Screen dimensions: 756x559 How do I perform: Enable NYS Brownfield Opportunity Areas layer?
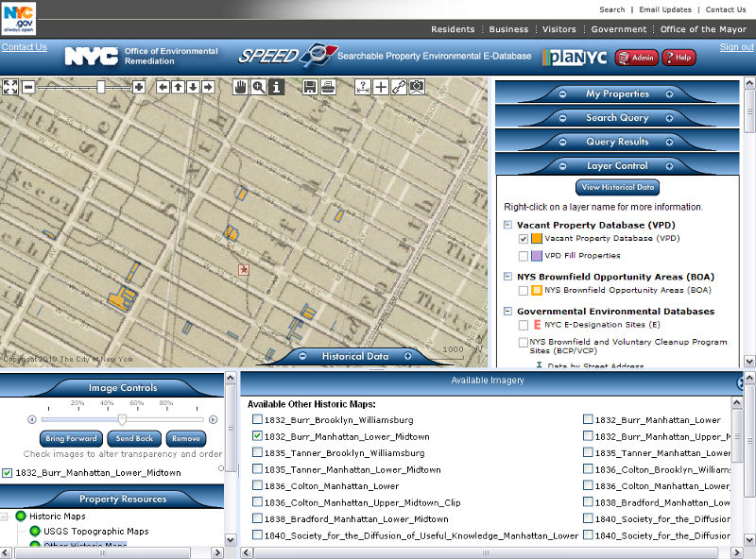pyautogui.click(x=524, y=291)
